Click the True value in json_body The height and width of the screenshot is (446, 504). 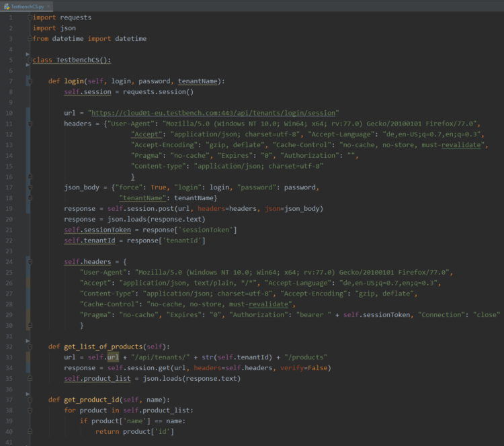point(159,187)
